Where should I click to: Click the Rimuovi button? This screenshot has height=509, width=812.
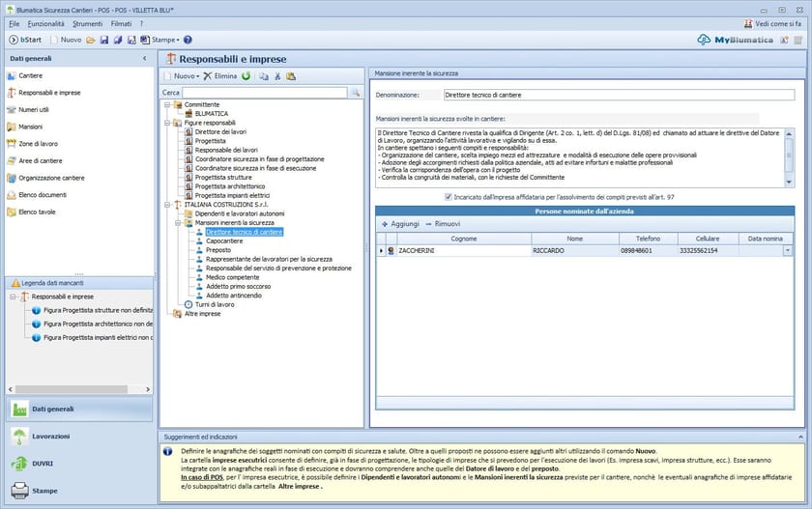coord(443,223)
